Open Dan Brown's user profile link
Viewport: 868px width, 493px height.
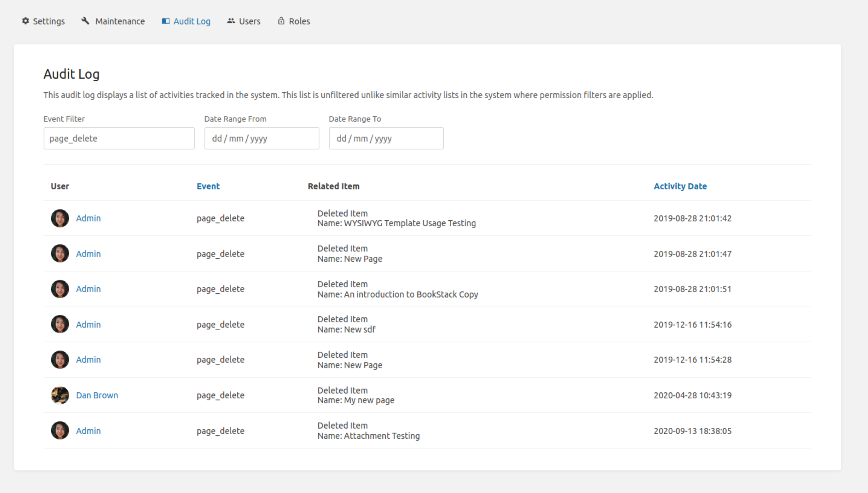(x=97, y=395)
